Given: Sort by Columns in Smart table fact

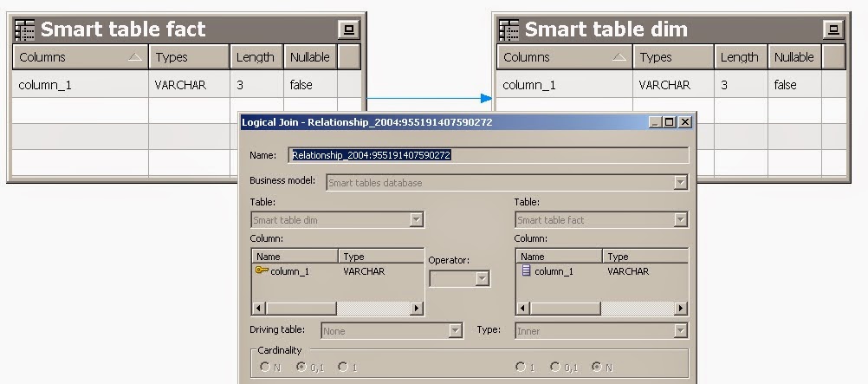Looking at the screenshot, I should tap(81, 57).
